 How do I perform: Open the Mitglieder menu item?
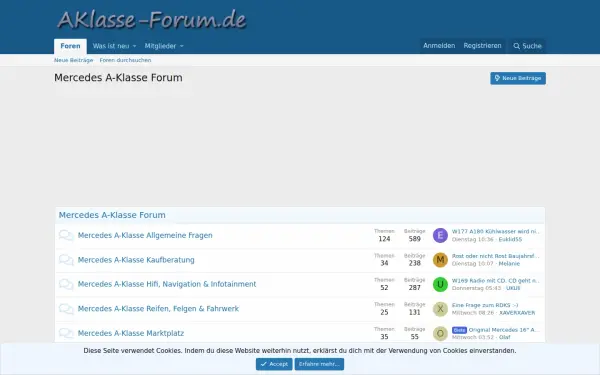(160, 46)
